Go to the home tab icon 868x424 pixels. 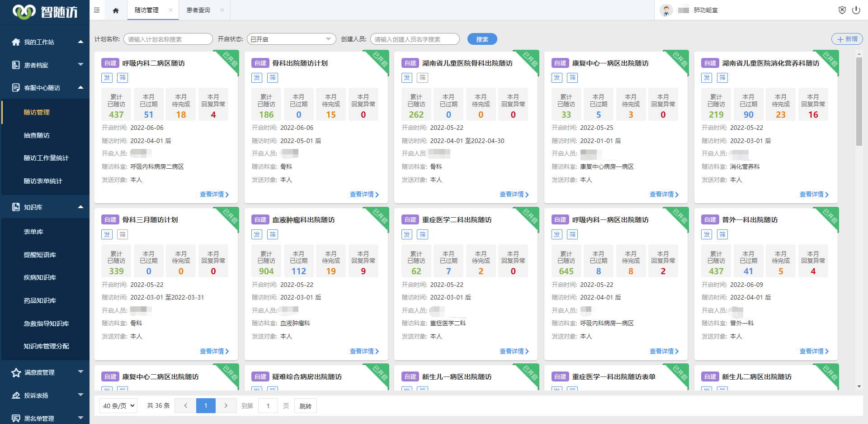pos(116,10)
